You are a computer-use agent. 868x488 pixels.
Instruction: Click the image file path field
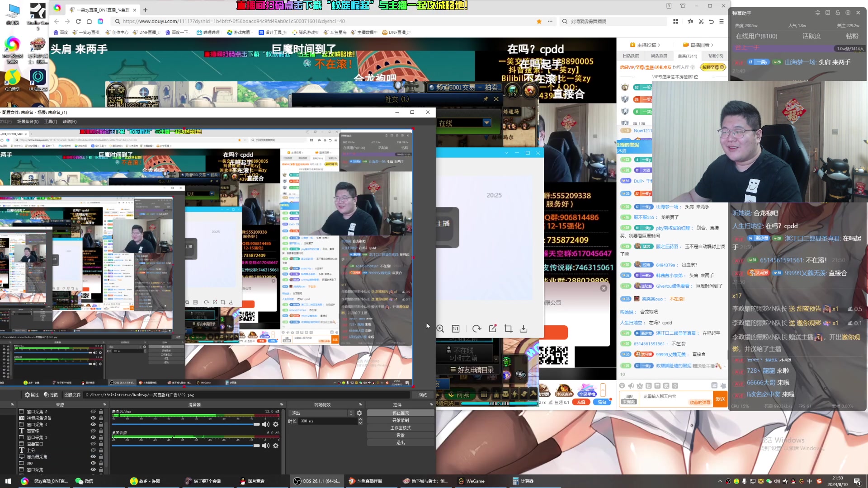click(x=246, y=395)
